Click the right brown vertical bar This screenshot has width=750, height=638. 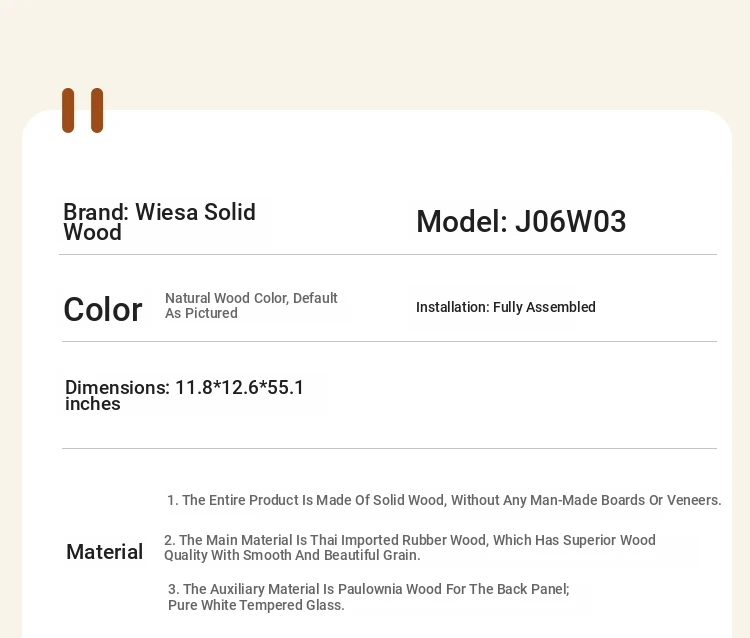97,110
